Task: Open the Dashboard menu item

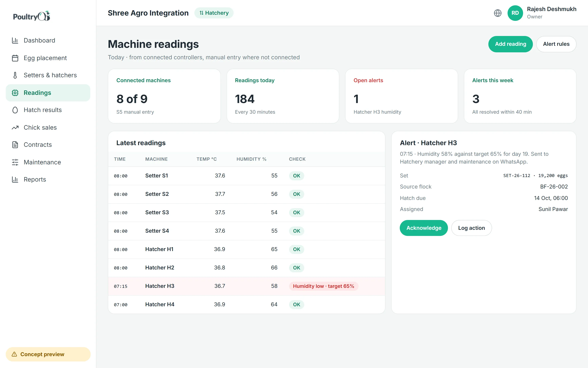Action: click(48, 40)
